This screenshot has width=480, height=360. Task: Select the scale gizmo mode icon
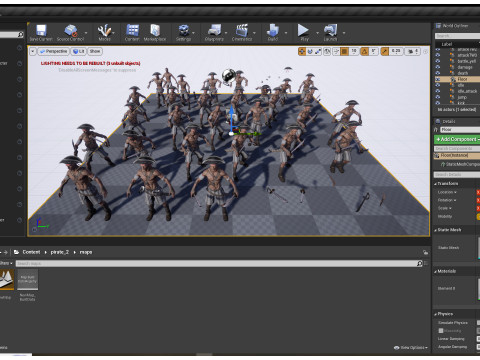318,51
